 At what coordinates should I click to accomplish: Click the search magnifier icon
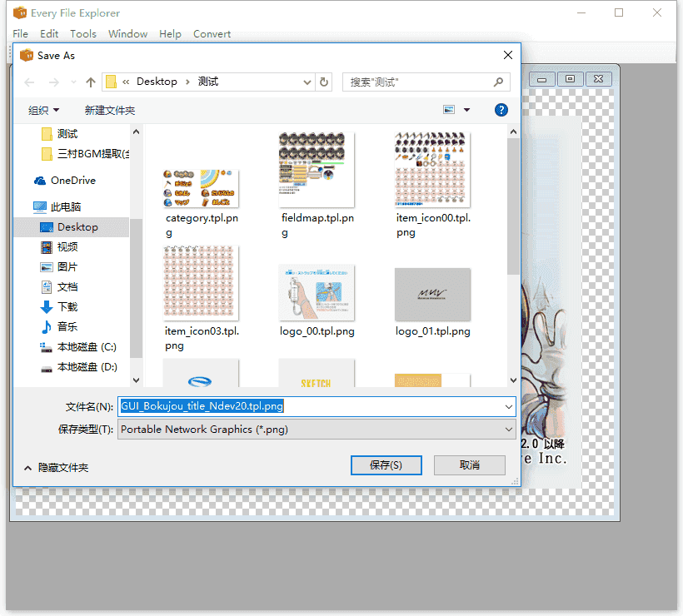(498, 82)
